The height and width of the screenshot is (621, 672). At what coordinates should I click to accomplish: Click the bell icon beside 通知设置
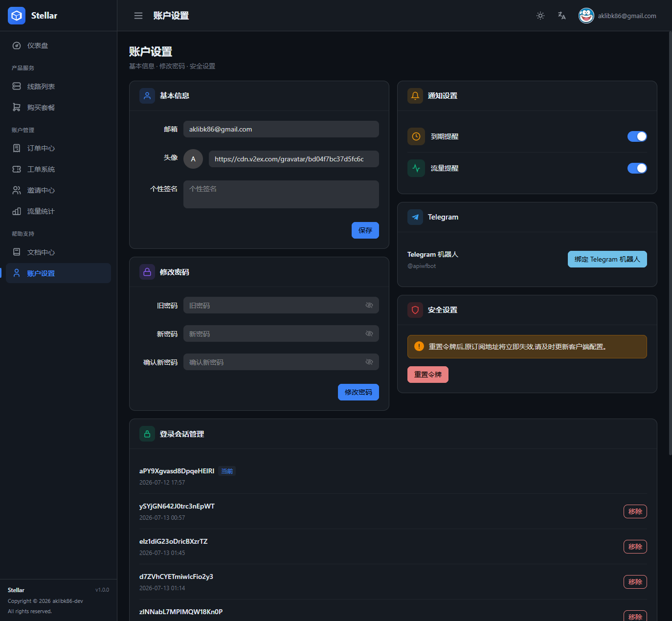click(x=415, y=96)
